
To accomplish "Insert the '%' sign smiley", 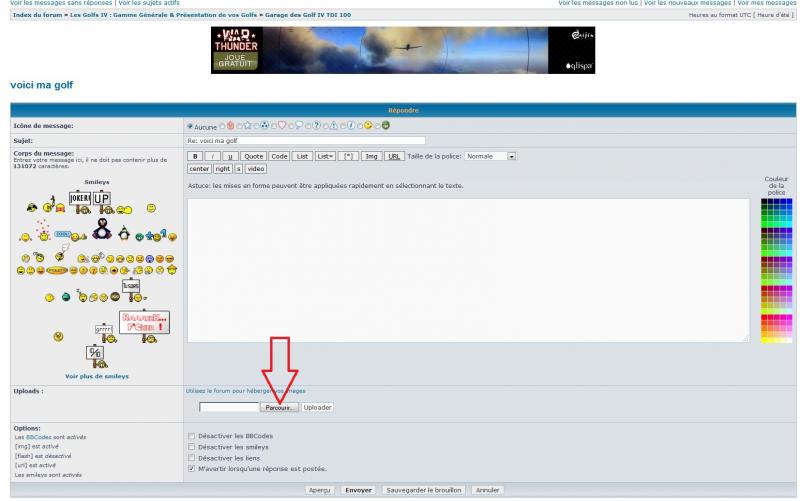I will click(x=96, y=357).
